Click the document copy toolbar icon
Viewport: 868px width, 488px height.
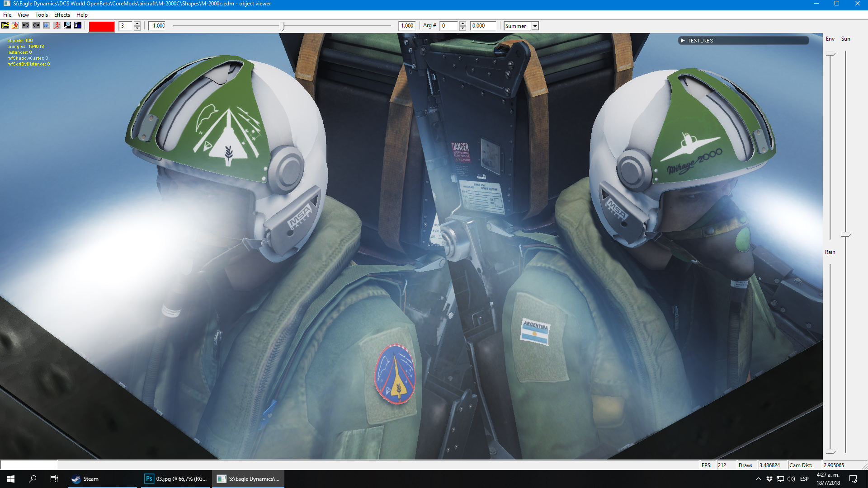[78, 25]
